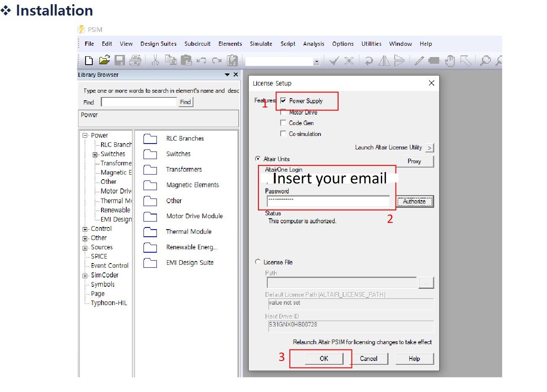
Task: Open the Utilities menu
Action: point(371,44)
